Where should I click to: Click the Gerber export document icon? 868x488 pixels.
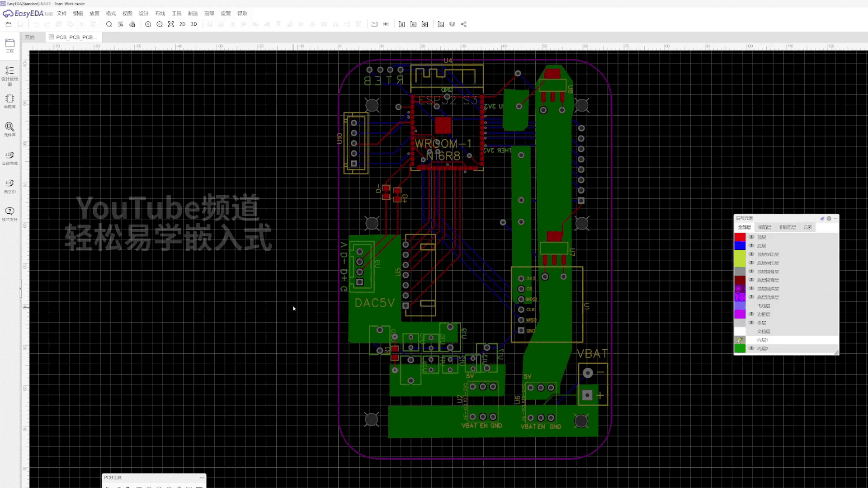pos(413,24)
